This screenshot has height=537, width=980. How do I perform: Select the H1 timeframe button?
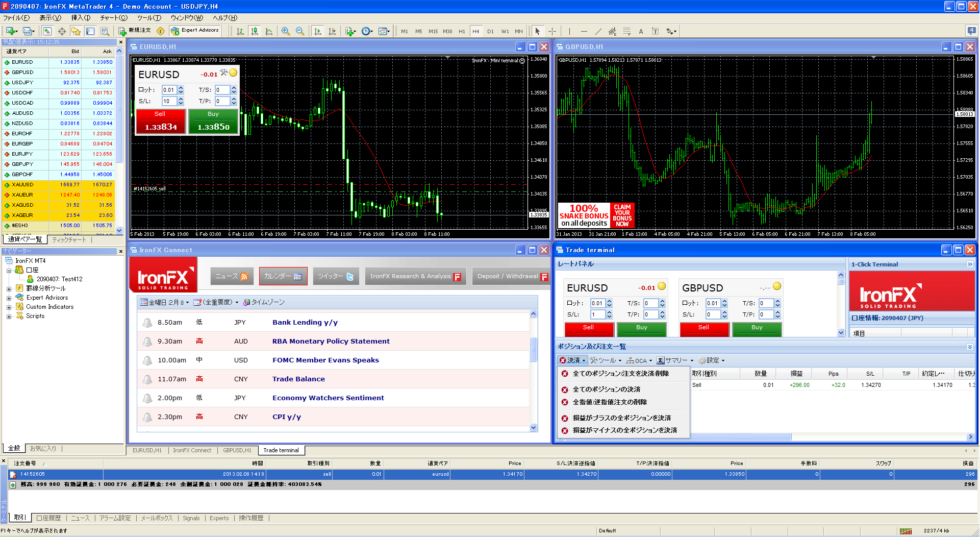pos(462,31)
